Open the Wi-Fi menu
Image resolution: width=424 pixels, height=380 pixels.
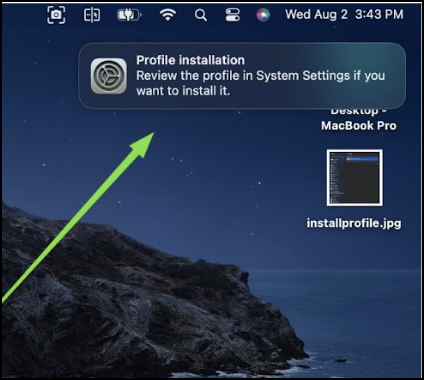[x=168, y=15]
